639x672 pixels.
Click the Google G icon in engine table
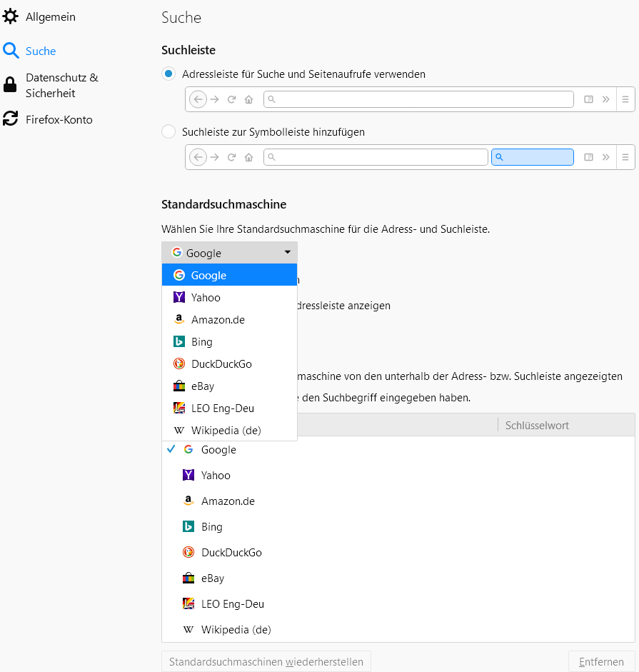(188, 449)
